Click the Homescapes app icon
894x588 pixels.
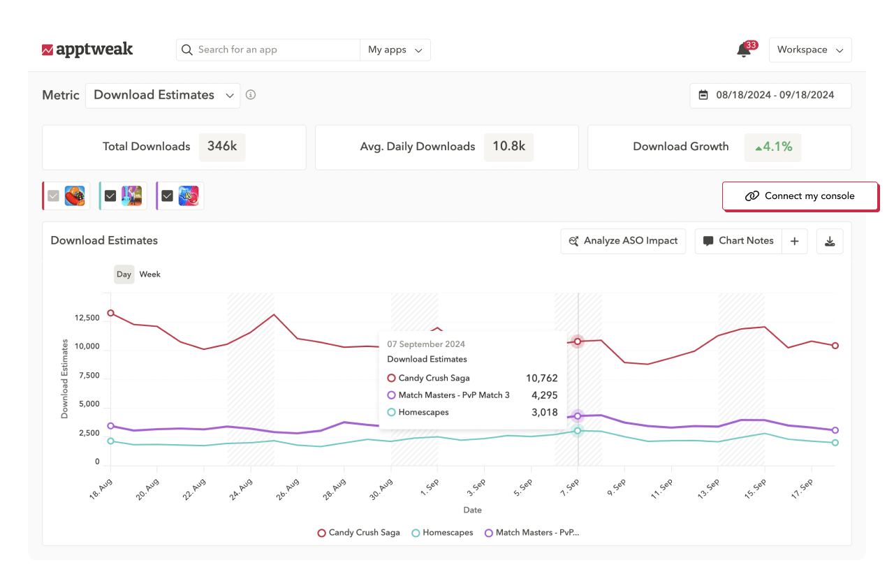pyautogui.click(x=132, y=196)
